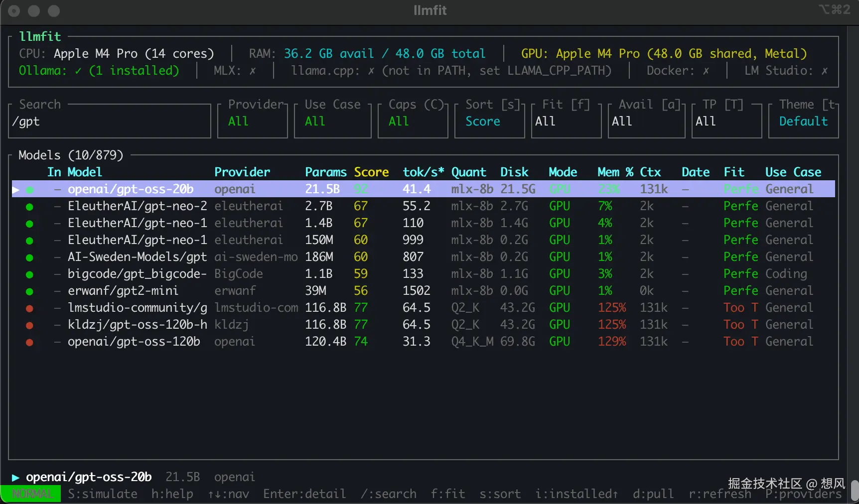Select the kldzj/gpt-oss-120b-h model name
859x504 pixels.
[x=138, y=325]
